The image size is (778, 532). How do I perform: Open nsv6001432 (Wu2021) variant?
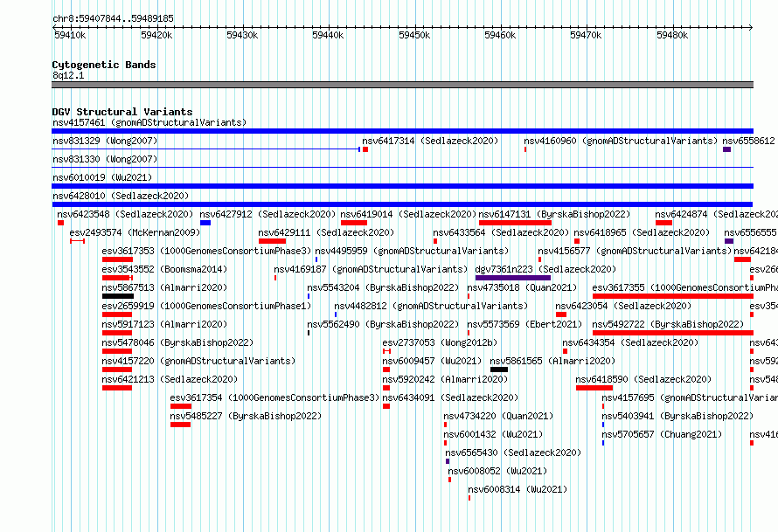pyautogui.click(x=493, y=434)
